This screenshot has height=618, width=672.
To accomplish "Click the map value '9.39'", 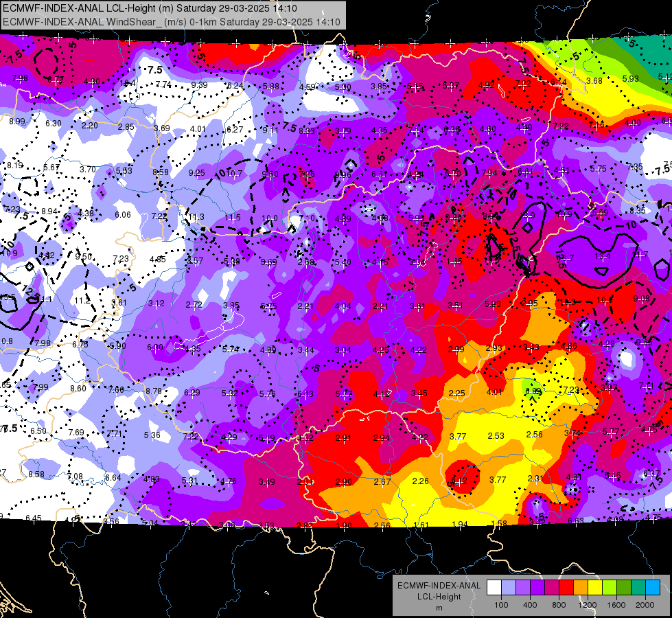I will (x=199, y=85).
